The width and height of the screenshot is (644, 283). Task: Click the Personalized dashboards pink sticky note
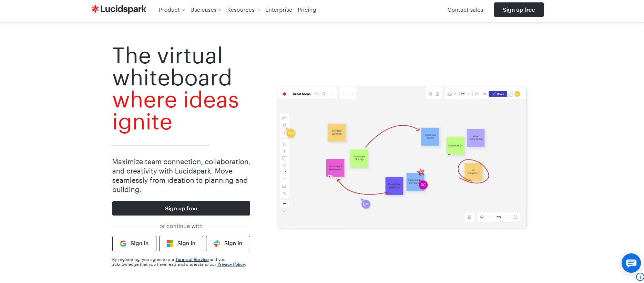(335, 168)
